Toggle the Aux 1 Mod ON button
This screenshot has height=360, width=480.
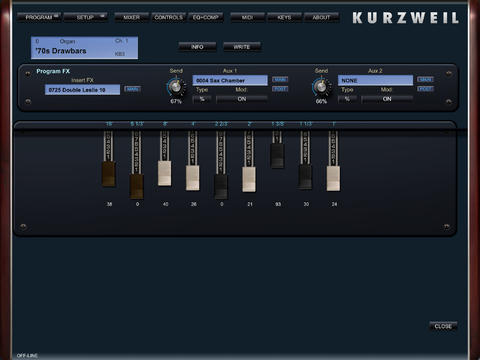(x=242, y=99)
